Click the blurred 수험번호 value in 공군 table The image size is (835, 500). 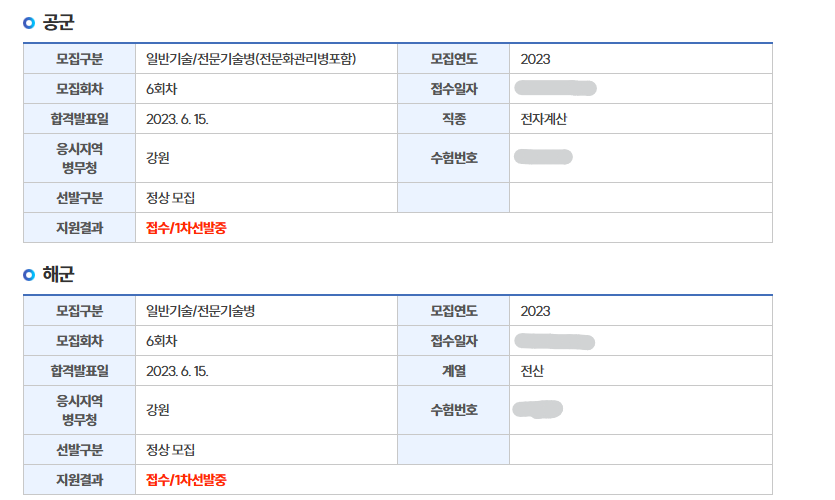tap(543, 156)
